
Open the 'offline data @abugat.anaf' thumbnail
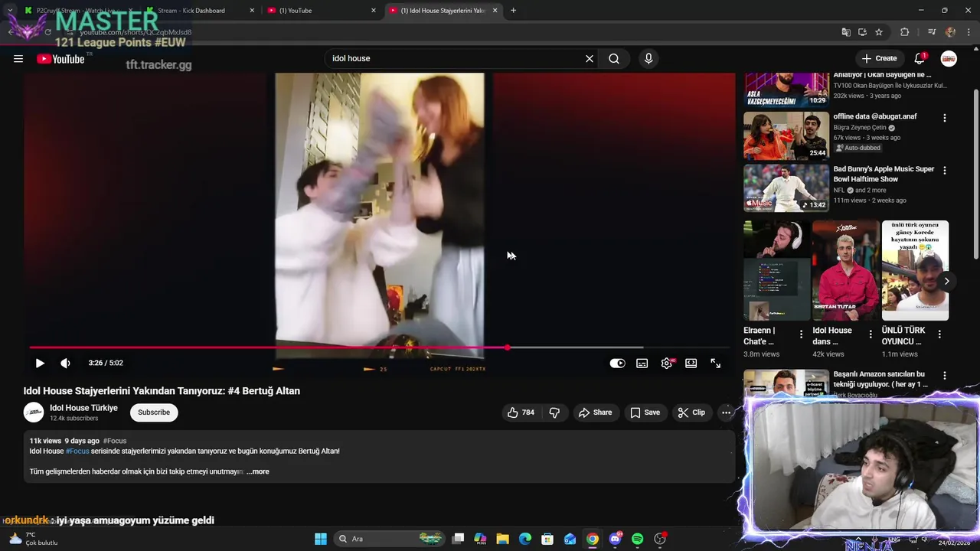coord(786,135)
